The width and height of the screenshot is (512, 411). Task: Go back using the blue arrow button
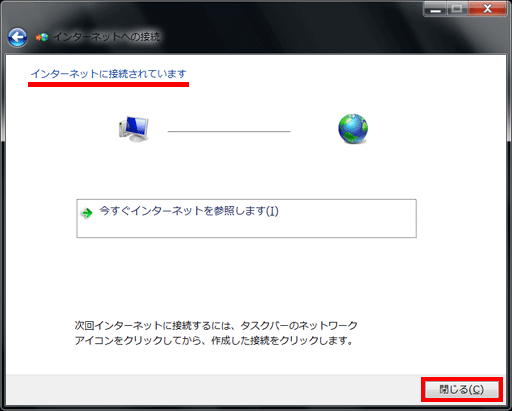(x=17, y=37)
